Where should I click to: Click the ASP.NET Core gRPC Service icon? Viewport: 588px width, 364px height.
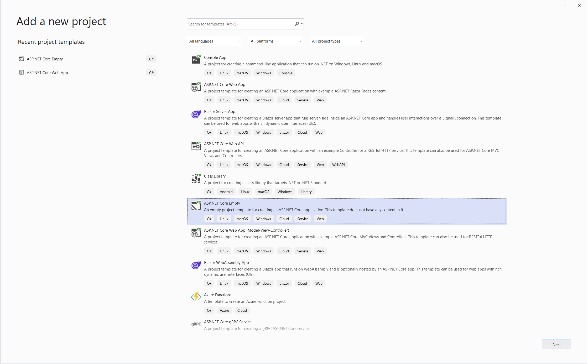[x=196, y=324]
